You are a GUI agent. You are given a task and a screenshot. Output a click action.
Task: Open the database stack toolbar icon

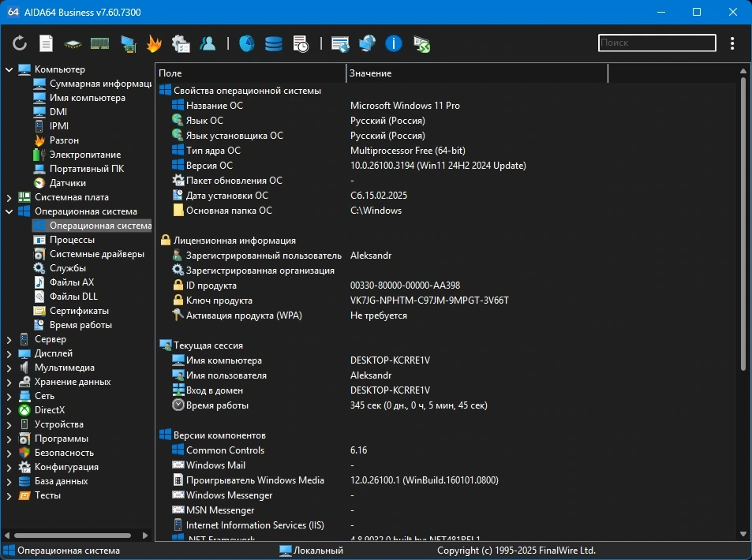pyautogui.click(x=273, y=43)
